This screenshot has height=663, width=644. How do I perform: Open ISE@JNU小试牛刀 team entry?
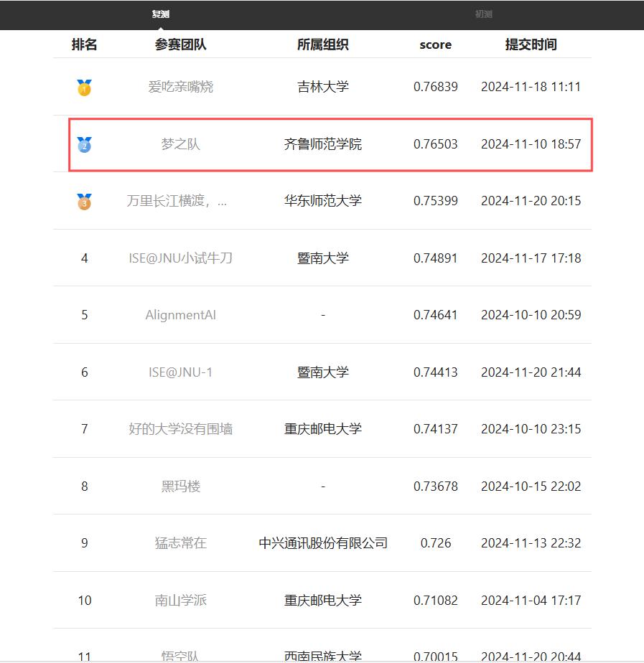tap(181, 258)
